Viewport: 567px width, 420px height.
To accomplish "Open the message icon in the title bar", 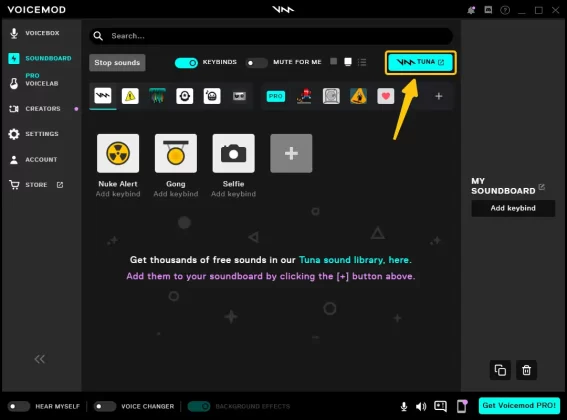I will click(488, 10).
